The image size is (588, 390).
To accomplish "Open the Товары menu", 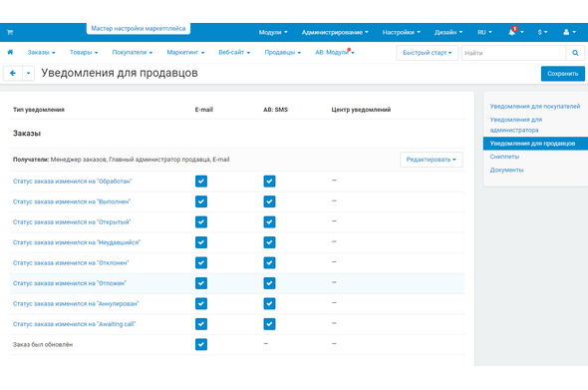I will [84, 53].
